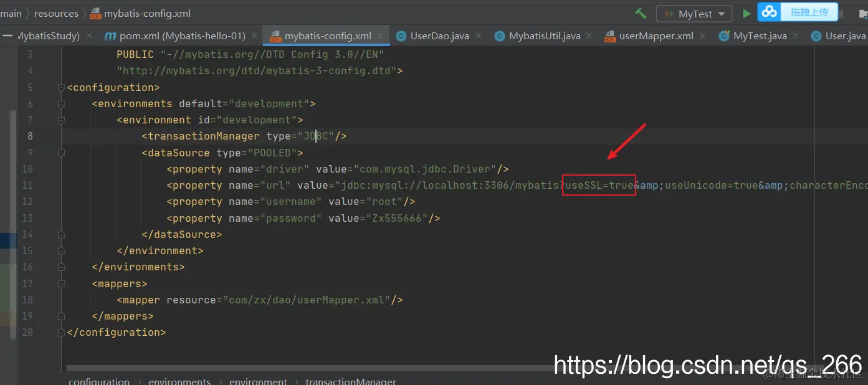This screenshot has width=868, height=385.
Task: Click the User.java tab's class icon
Action: (x=816, y=36)
